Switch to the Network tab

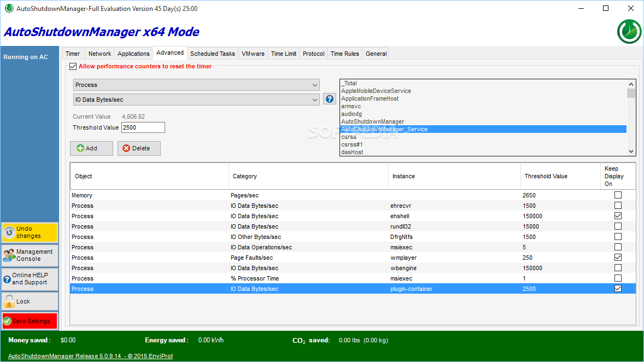(x=100, y=54)
